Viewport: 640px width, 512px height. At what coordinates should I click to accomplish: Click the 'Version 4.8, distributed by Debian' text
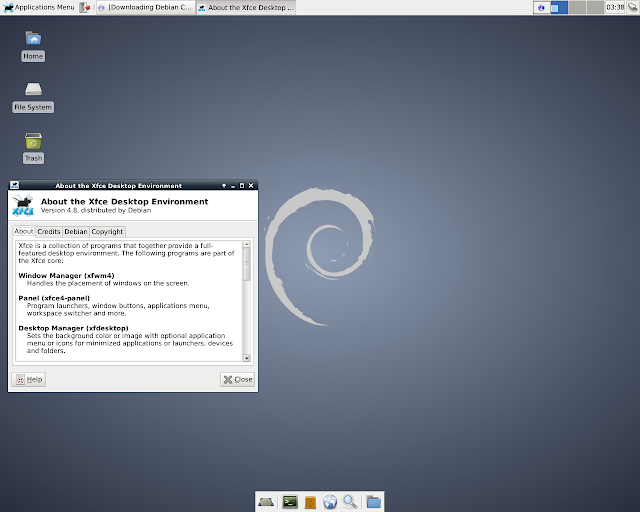[96, 210]
